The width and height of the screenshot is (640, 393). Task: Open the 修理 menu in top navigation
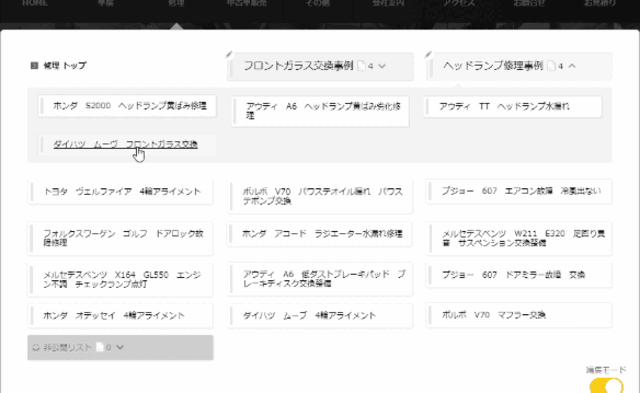[x=176, y=3]
